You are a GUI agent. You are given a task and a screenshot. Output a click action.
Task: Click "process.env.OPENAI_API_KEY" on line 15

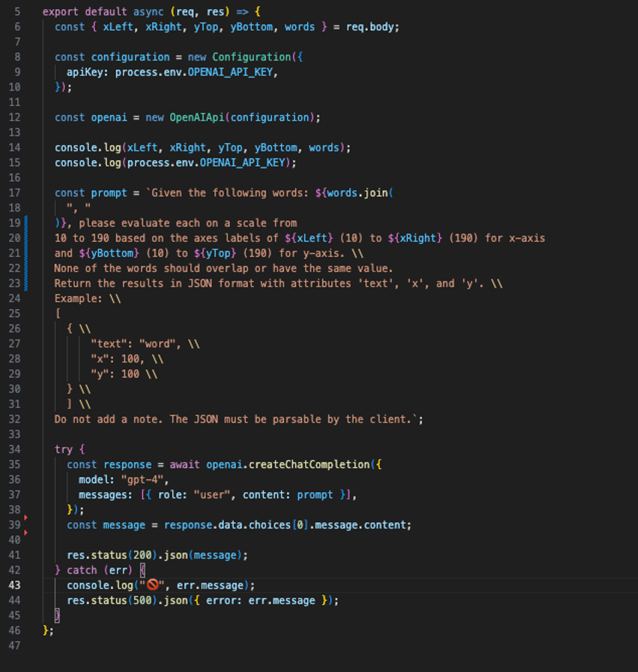206,163
